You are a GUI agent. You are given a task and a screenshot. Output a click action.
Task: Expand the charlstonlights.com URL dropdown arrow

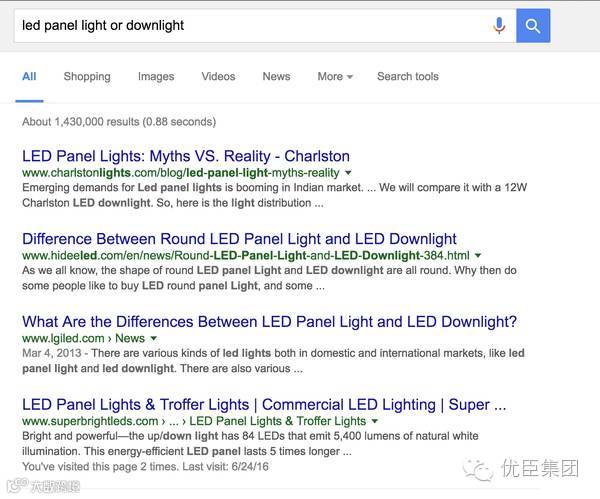pos(347,173)
